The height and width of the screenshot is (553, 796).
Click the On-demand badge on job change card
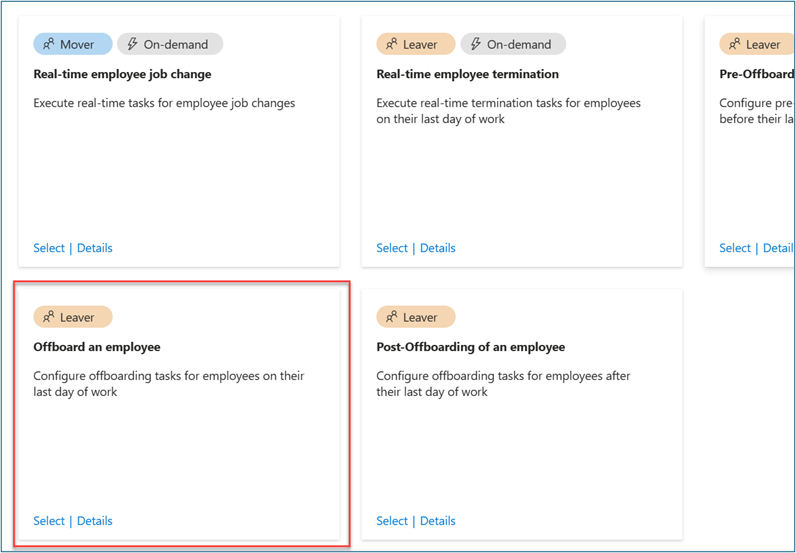[170, 44]
